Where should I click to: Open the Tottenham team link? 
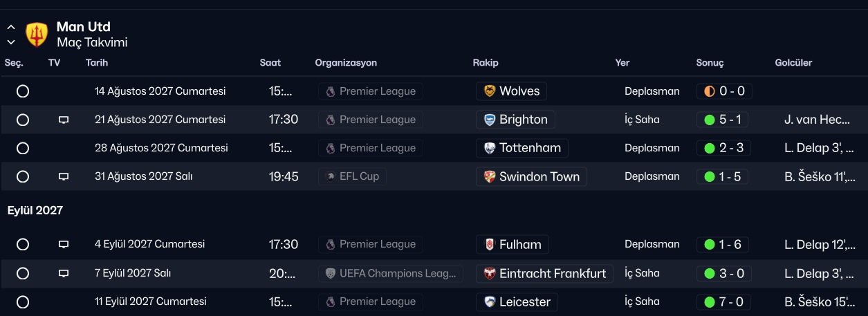530,148
